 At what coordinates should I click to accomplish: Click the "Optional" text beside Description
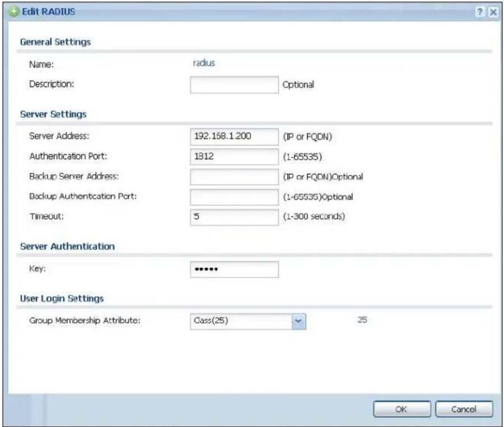(298, 85)
